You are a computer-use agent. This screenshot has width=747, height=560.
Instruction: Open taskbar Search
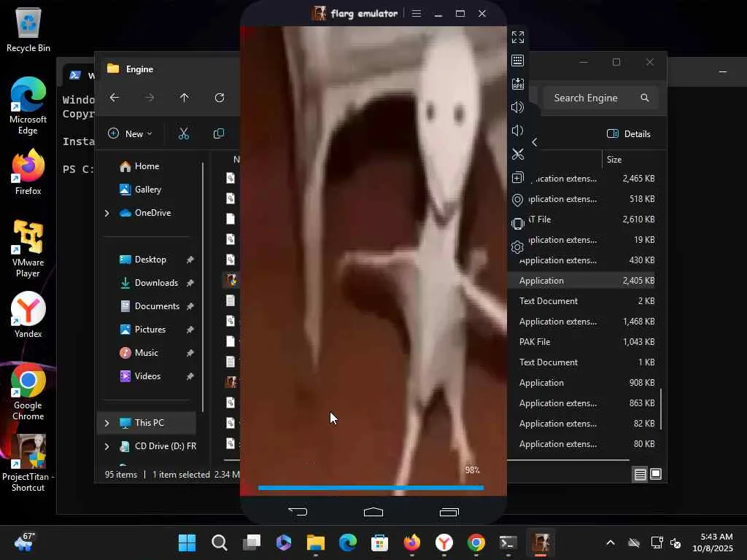click(x=219, y=542)
